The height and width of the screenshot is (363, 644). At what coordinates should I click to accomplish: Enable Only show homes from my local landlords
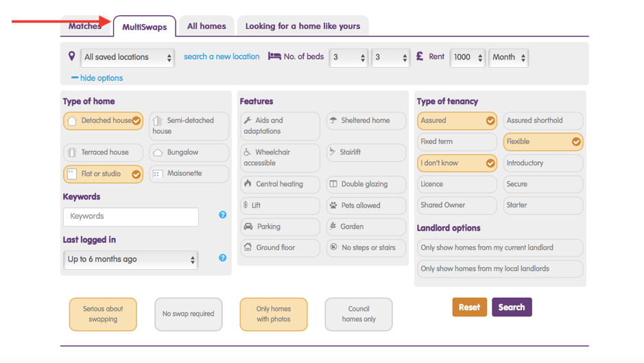click(500, 269)
